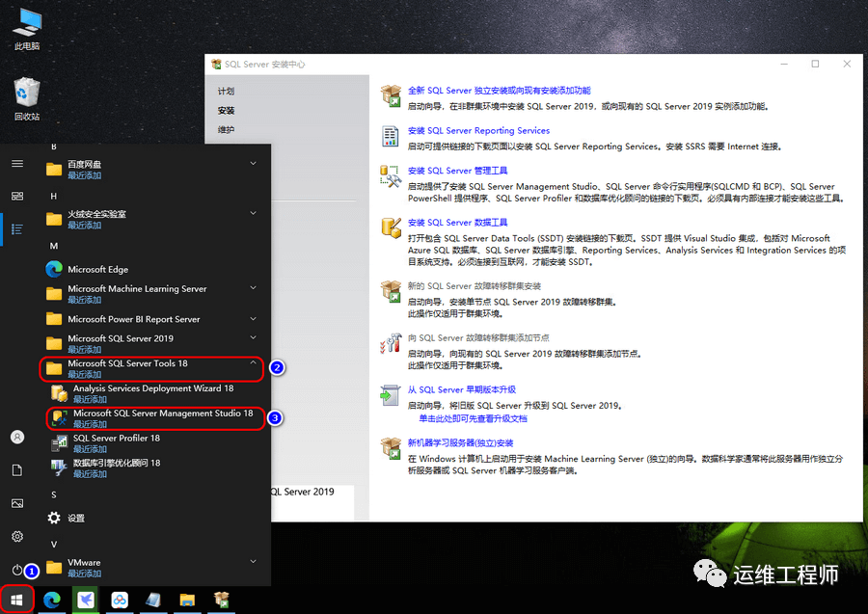Click 安装 SQL Server Reporting Services link
This screenshot has height=614, width=868.
478,130
